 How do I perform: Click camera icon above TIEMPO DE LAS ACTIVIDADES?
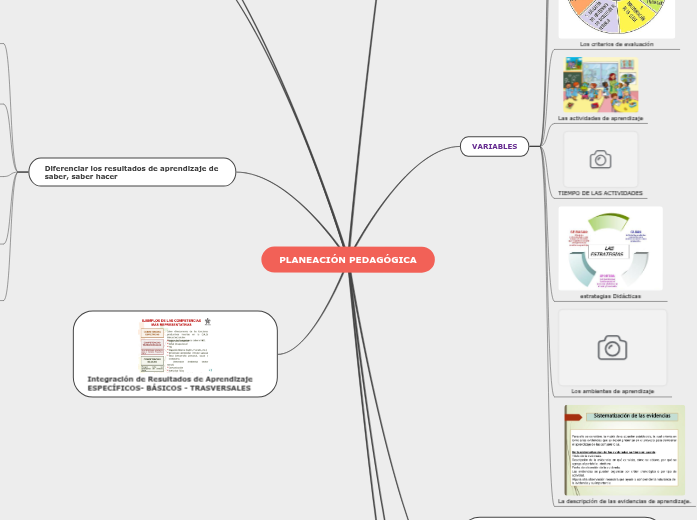600,160
